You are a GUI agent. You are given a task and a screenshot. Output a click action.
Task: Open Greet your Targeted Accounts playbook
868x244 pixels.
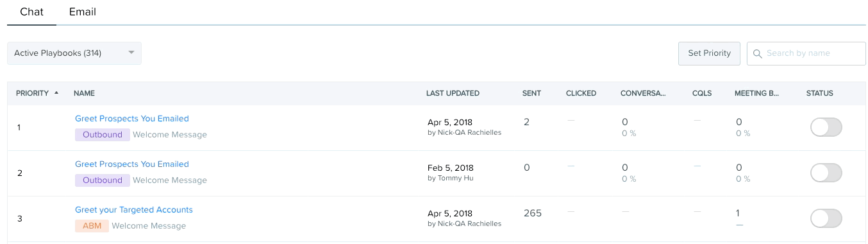point(134,210)
